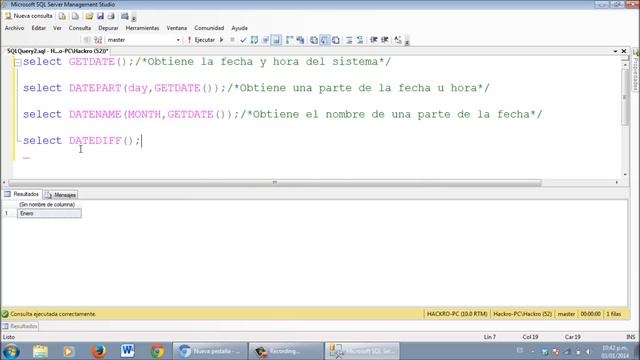Open the Propiedades side panel tab
The image size is (640, 360).
click(x=636, y=70)
